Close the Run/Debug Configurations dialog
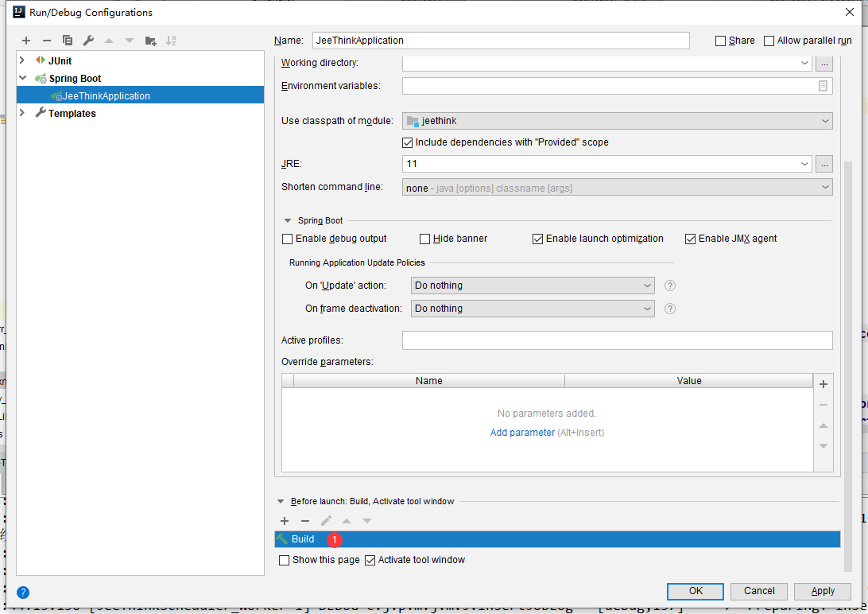 tap(850, 12)
